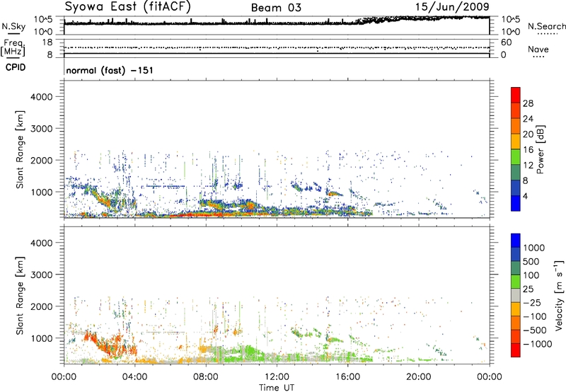Click the 'N.Search' legend label
Screen dimensions: 566x392
click(546, 26)
